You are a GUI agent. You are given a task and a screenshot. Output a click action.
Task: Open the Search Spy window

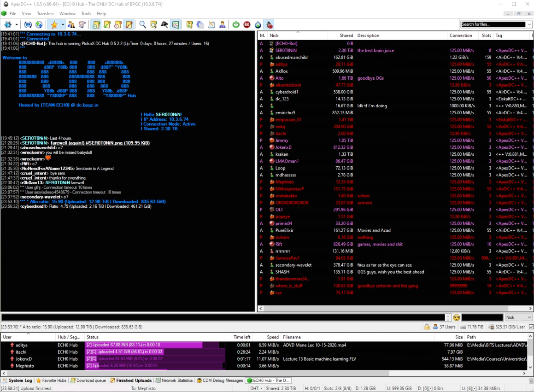pos(164,24)
